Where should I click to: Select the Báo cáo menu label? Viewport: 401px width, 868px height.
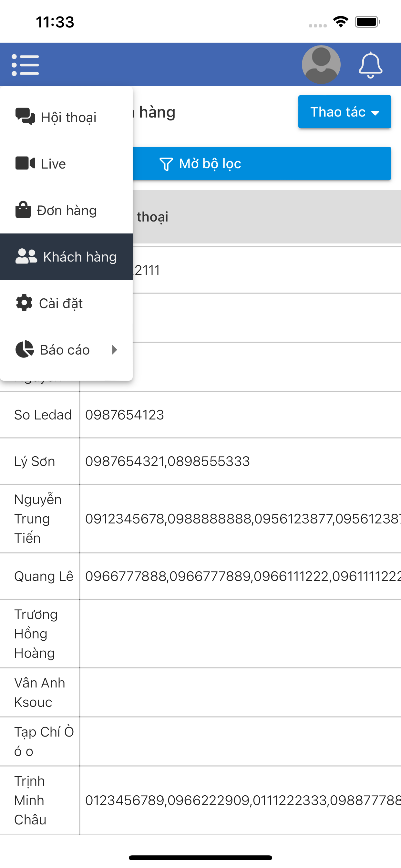[x=65, y=350]
